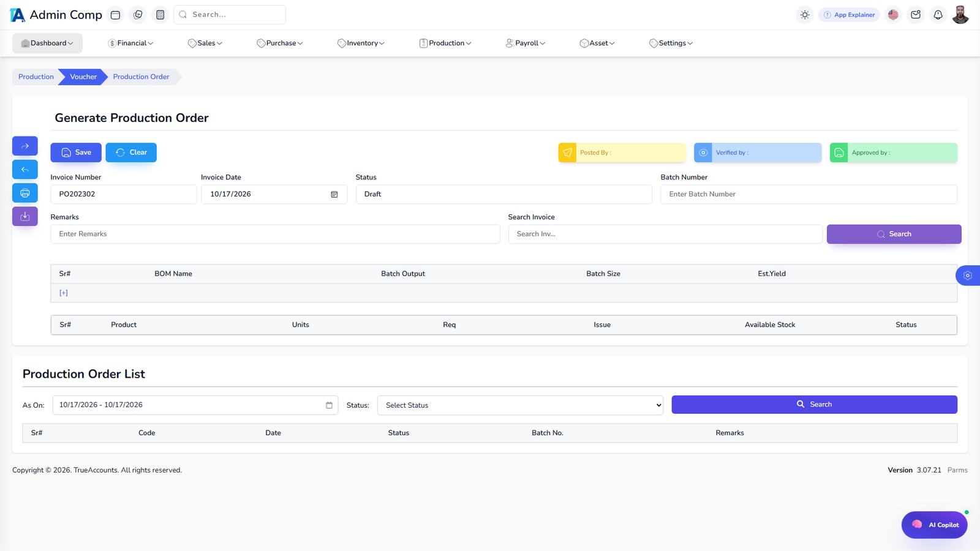Click the print sidebar button
The width and height of the screenshot is (980, 551).
[x=25, y=193]
